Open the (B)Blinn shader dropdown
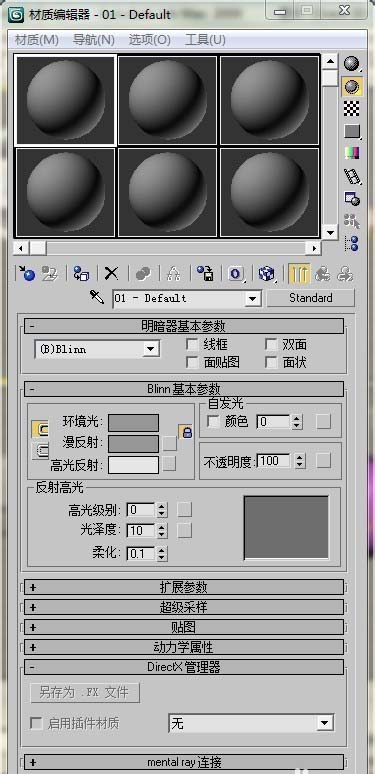The width and height of the screenshot is (375, 774). click(x=97, y=349)
